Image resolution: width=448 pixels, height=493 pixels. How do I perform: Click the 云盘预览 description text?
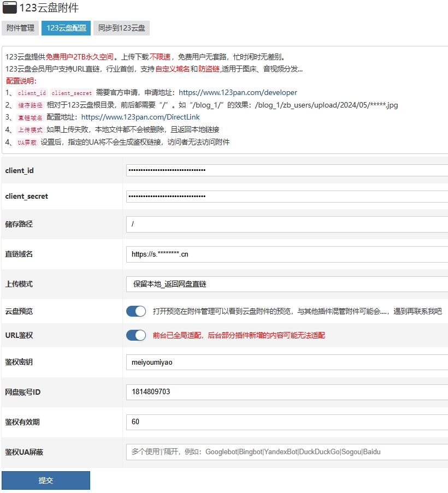[297, 311]
